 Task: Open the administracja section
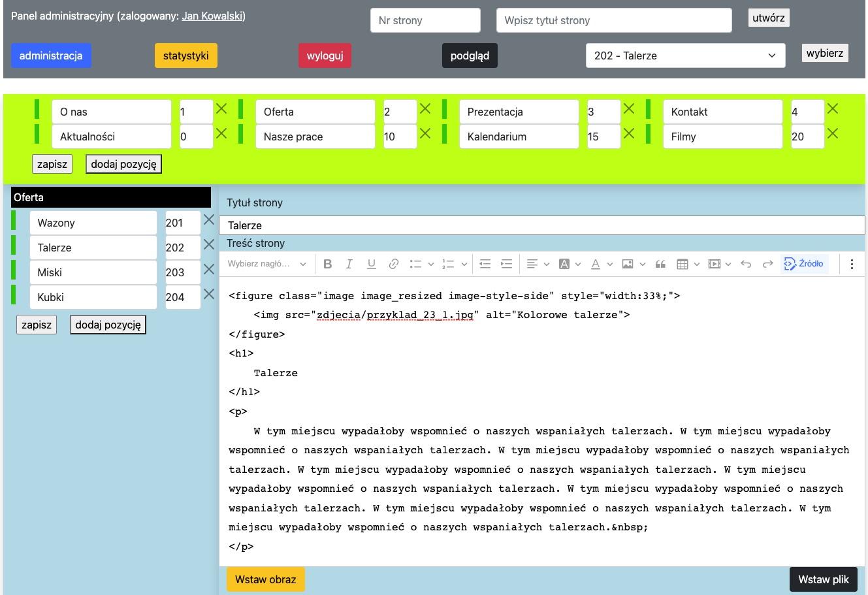click(51, 56)
